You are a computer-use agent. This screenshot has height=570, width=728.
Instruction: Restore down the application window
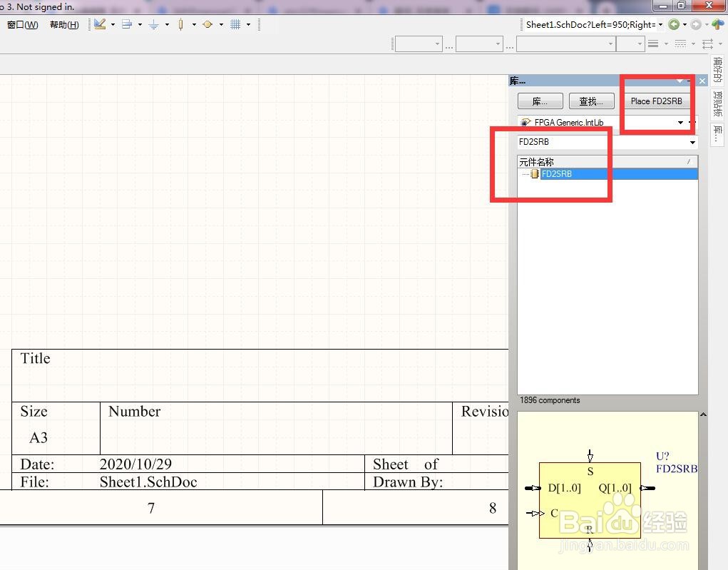[x=681, y=6]
